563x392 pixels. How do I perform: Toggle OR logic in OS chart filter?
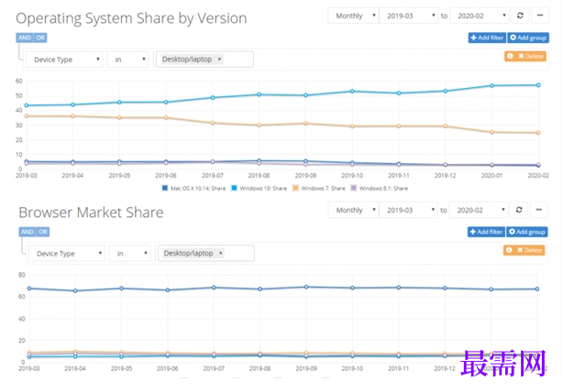40,38
